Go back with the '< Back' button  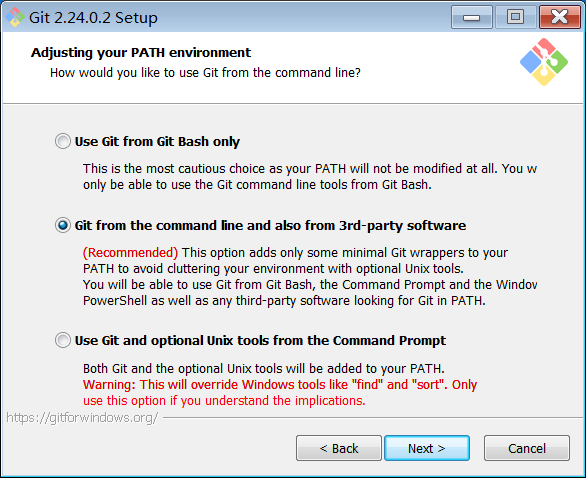click(x=339, y=448)
